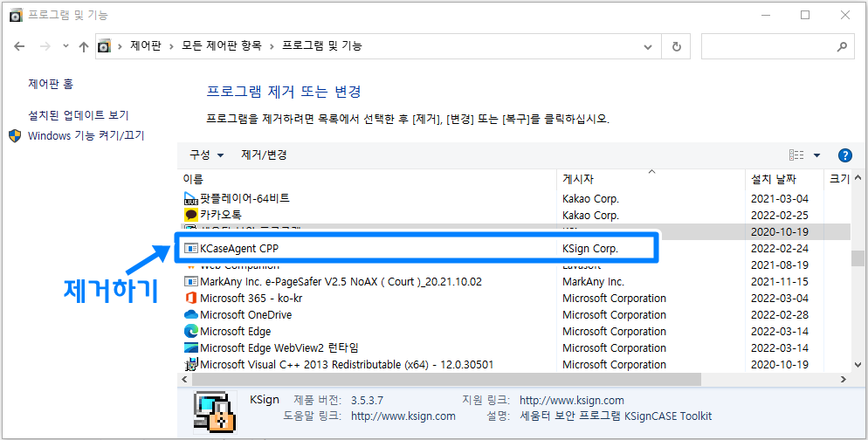Click the OneDrive cloud icon
The image size is (868, 440).
pos(191,314)
